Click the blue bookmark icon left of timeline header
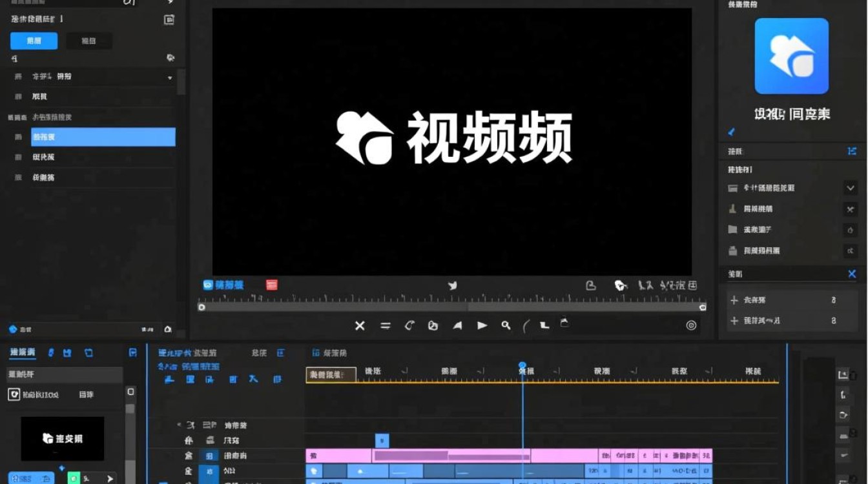 132,352
